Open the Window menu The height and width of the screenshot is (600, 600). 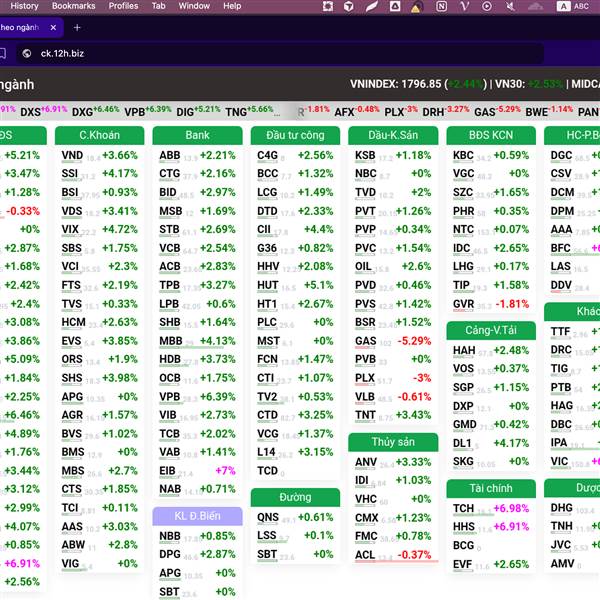pos(194,6)
